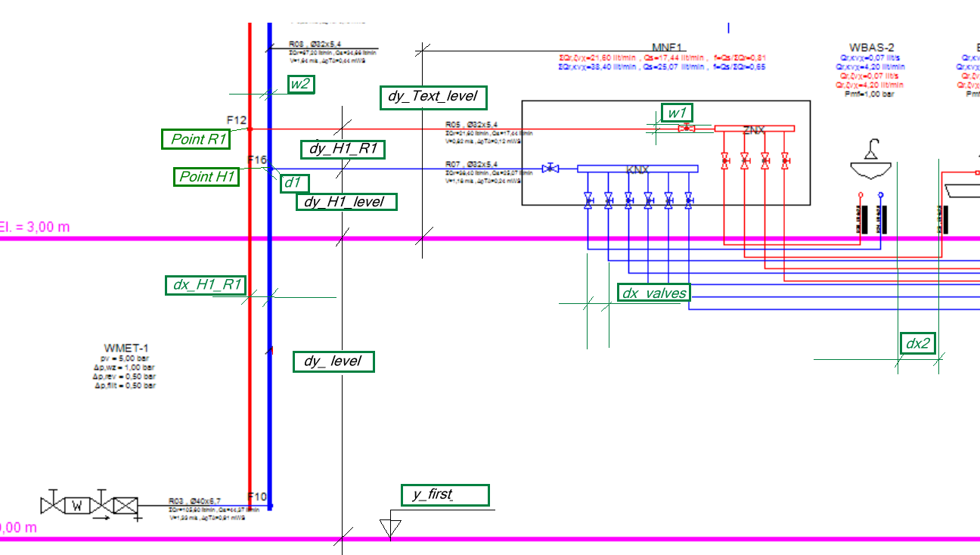Screen dimensions: 980x555
Task: Click the dx_H1_R1 label
Action: pyautogui.click(x=207, y=285)
